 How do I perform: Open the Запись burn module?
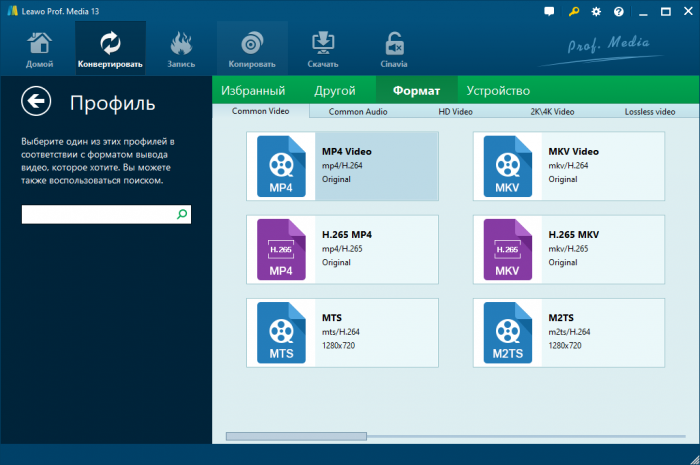point(181,50)
